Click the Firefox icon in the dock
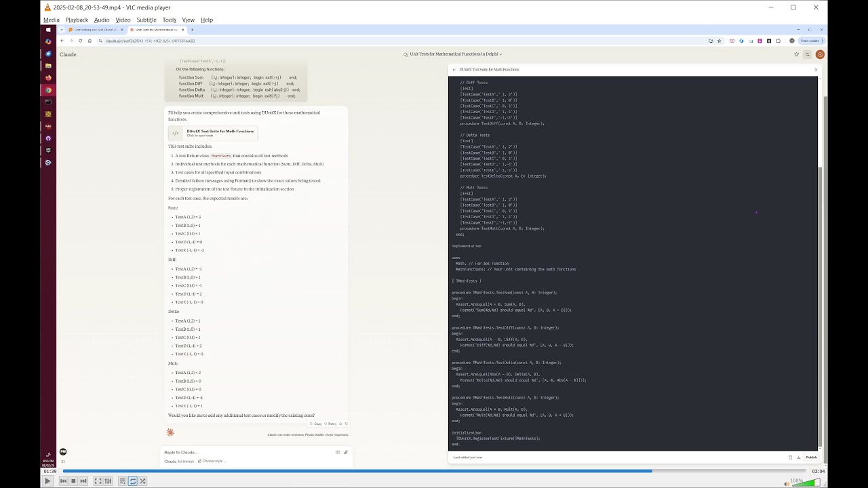The height and width of the screenshot is (488, 868). click(x=48, y=77)
